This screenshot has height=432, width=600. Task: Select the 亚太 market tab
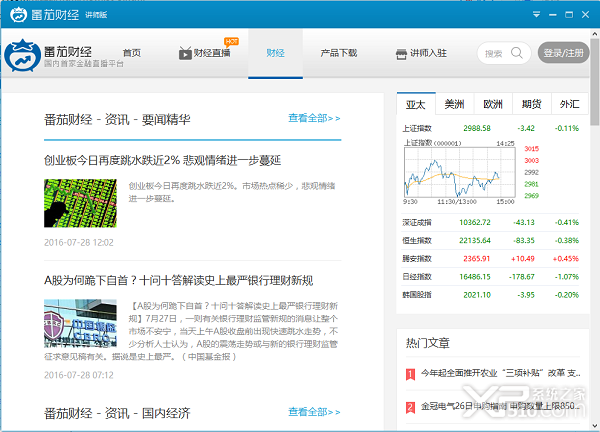coord(416,104)
